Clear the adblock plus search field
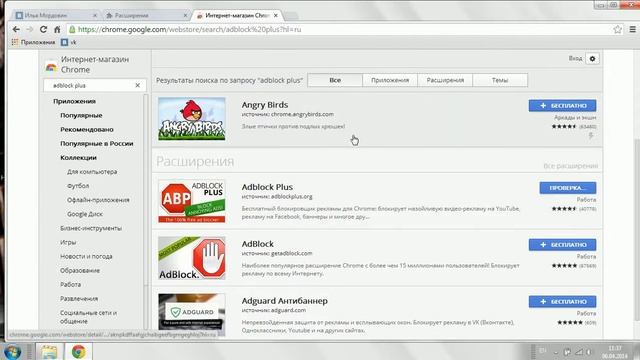 [x=138, y=85]
